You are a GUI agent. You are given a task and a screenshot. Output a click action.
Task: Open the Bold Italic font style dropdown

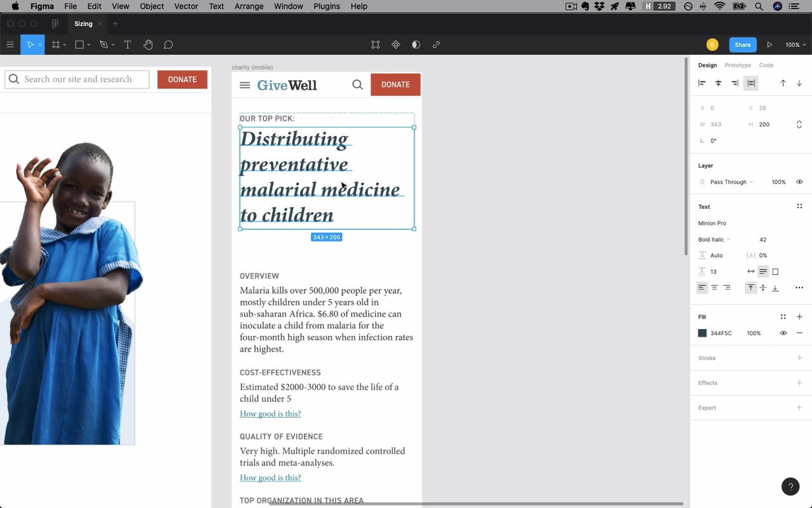click(714, 239)
